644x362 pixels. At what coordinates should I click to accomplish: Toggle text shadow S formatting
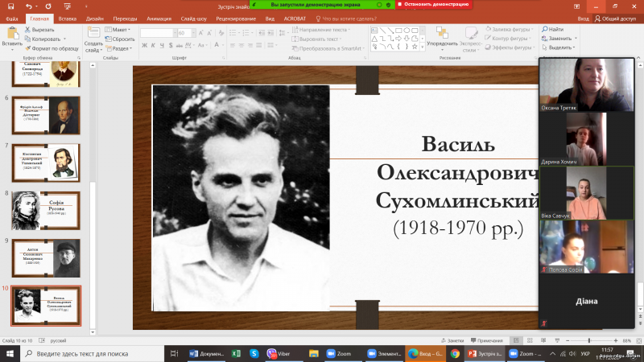pyautogui.click(x=171, y=45)
